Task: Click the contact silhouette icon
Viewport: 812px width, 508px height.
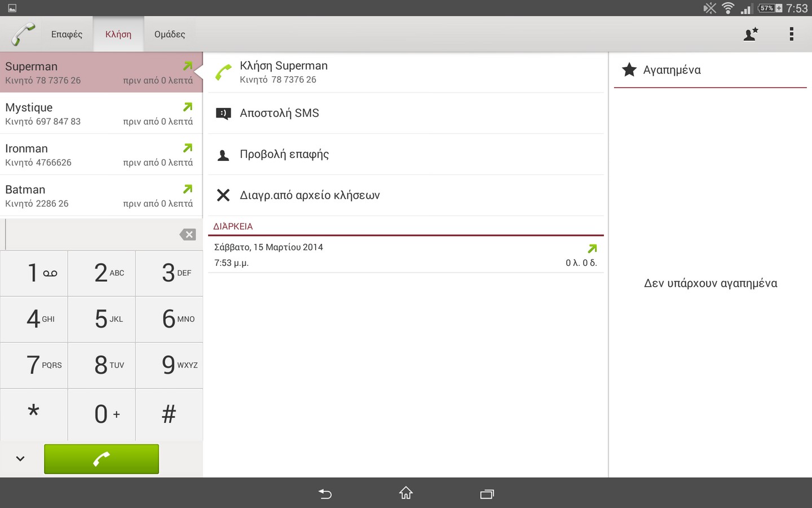Action: [223, 155]
